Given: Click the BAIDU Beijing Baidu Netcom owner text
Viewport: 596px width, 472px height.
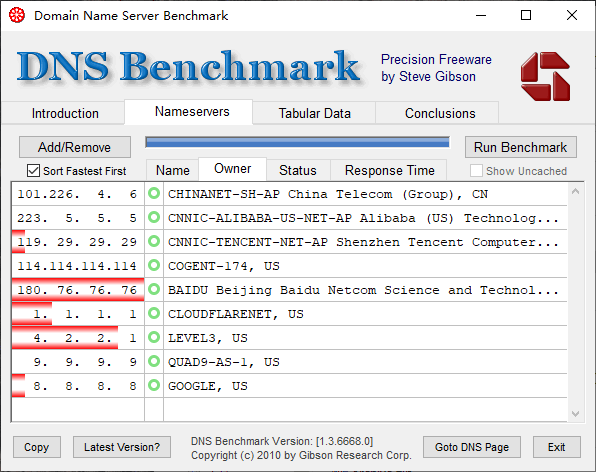Looking at the screenshot, I should tap(363, 290).
